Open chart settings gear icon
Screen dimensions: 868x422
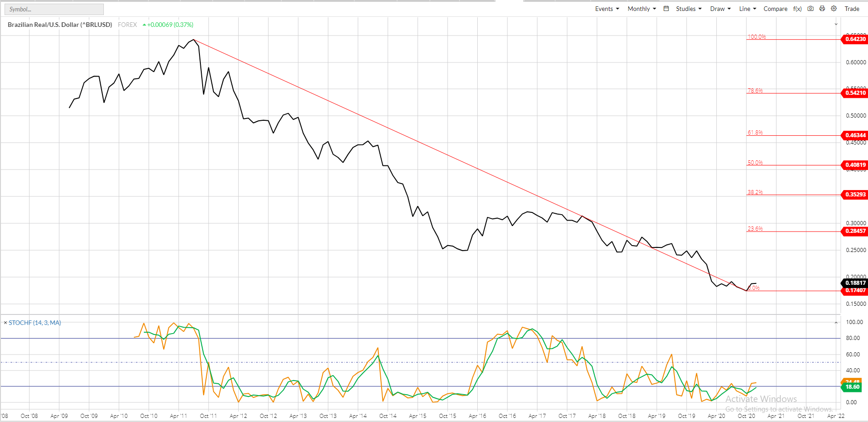point(834,9)
